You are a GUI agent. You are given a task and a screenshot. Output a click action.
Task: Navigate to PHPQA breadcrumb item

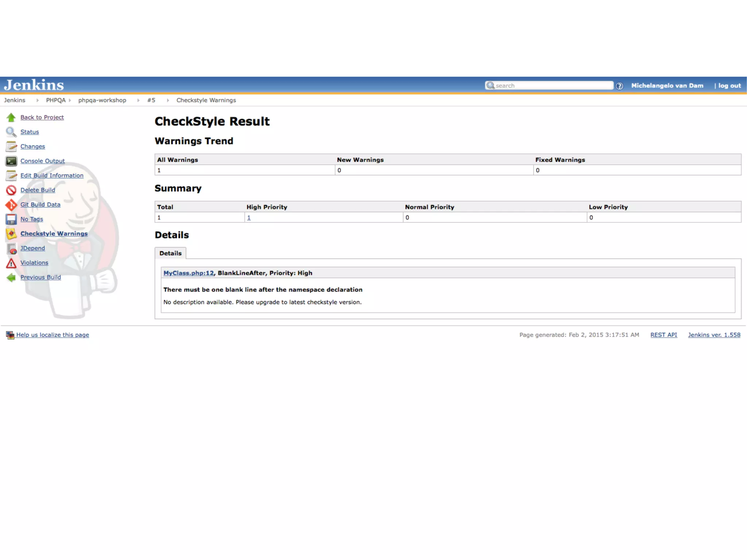[56, 100]
